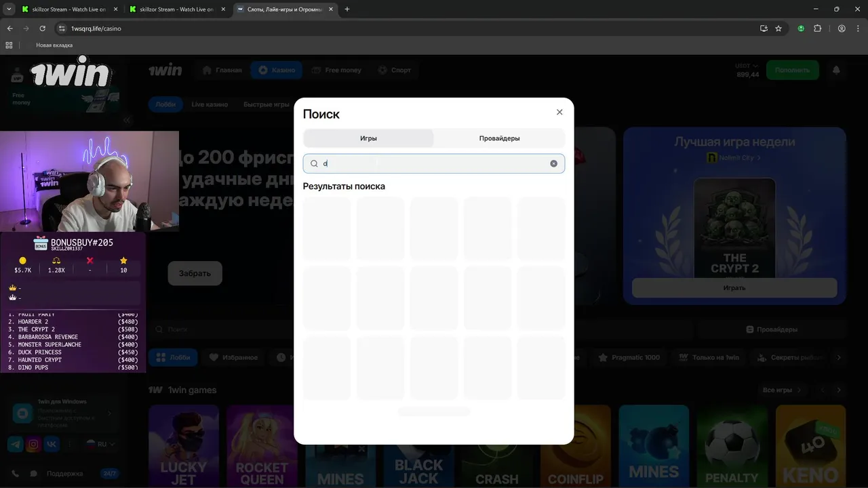Click the 1win logo in header
The image size is (868, 488).
[165, 70]
